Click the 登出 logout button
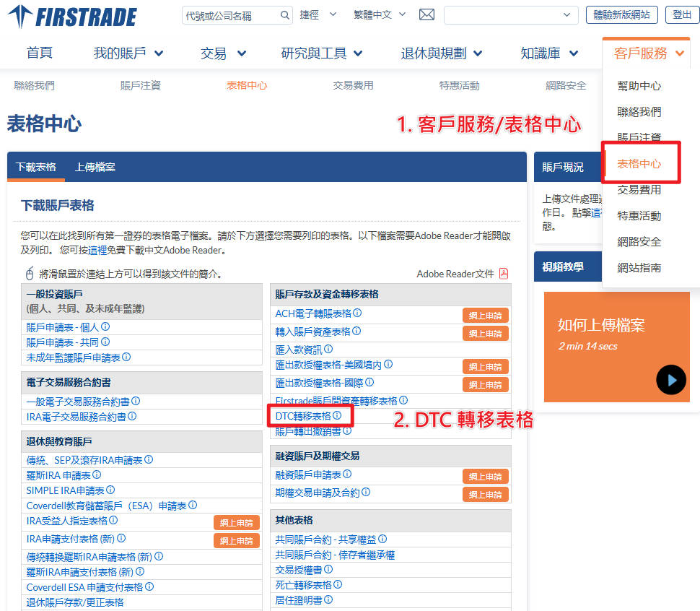Viewport: 700px width, 611px height. pos(681,14)
